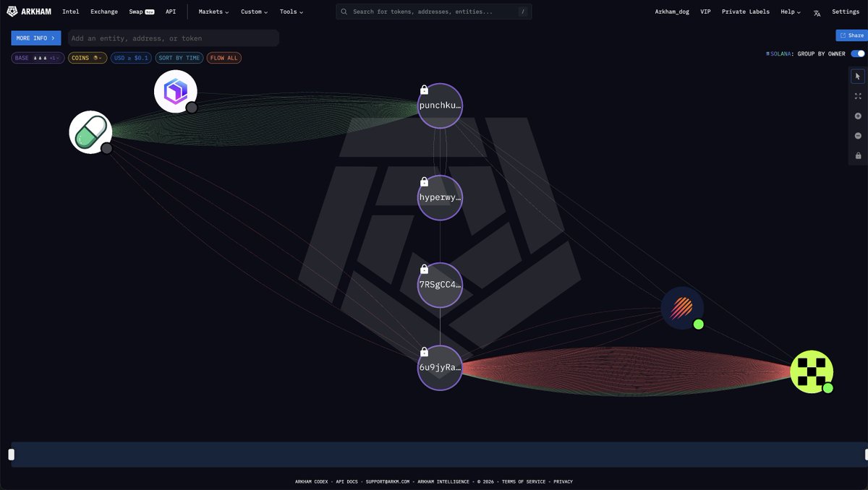868x490 pixels.
Task: Click the lock icon on 7RSgCC4 node
Action: [425, 269]
